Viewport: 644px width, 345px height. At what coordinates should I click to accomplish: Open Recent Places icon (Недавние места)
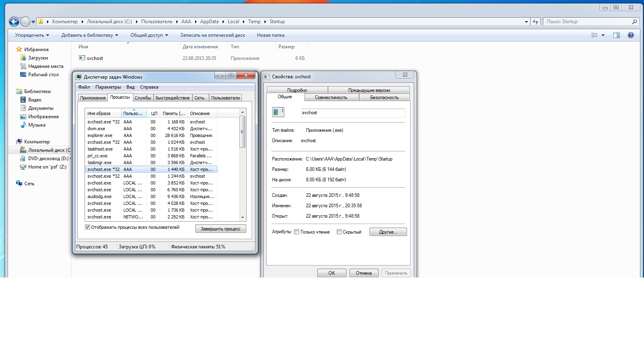[x=23, y=66]
